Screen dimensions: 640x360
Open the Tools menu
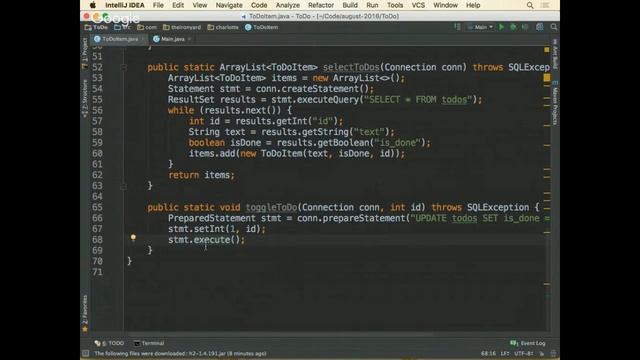tap(395, 5)
